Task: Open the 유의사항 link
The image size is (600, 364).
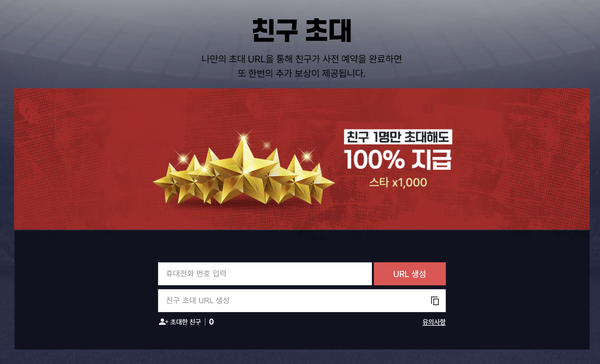Action: click(x=434, y=322)
